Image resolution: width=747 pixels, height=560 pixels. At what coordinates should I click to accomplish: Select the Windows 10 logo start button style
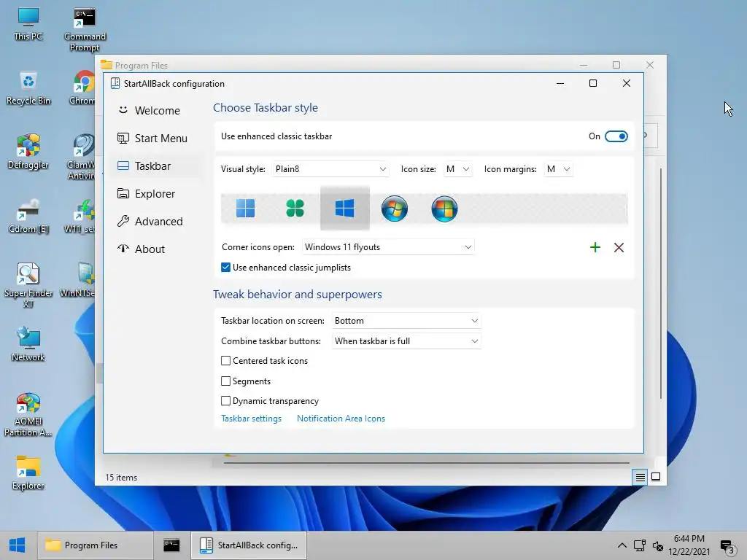[345, 208]
